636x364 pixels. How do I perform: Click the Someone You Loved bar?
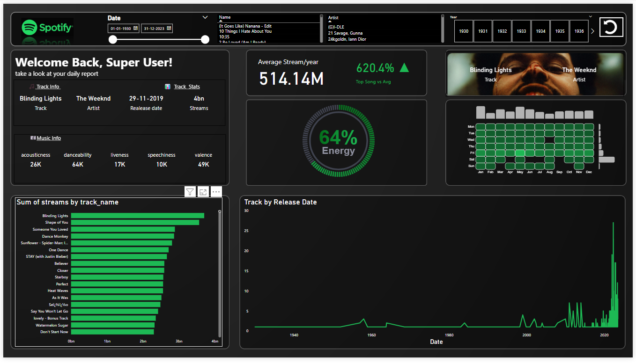[123, 229]
